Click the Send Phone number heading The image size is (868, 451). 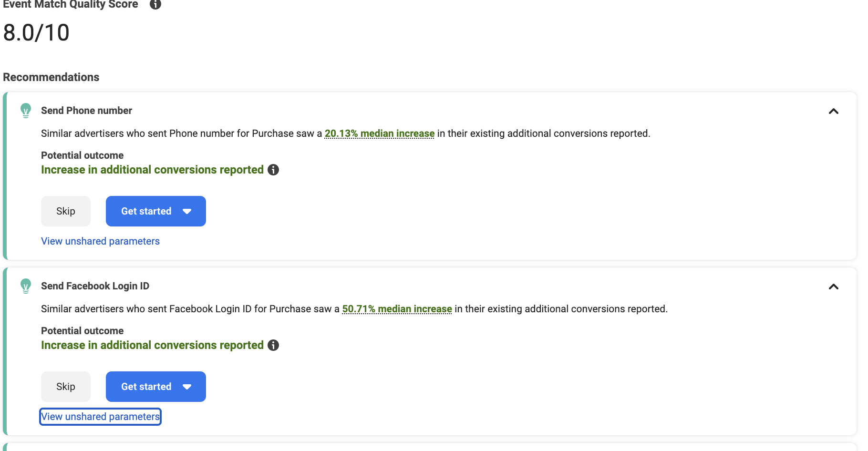(86, 111)
